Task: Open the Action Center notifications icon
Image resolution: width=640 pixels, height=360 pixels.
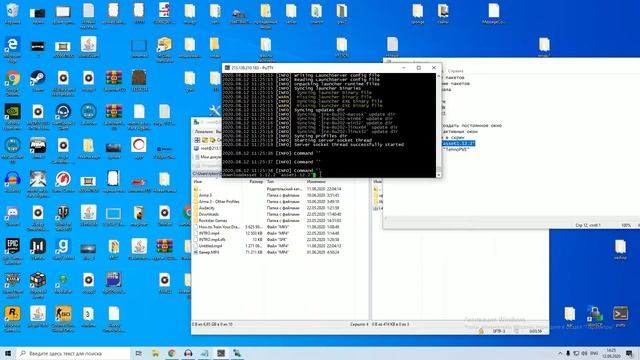Action: click(629, 353)
